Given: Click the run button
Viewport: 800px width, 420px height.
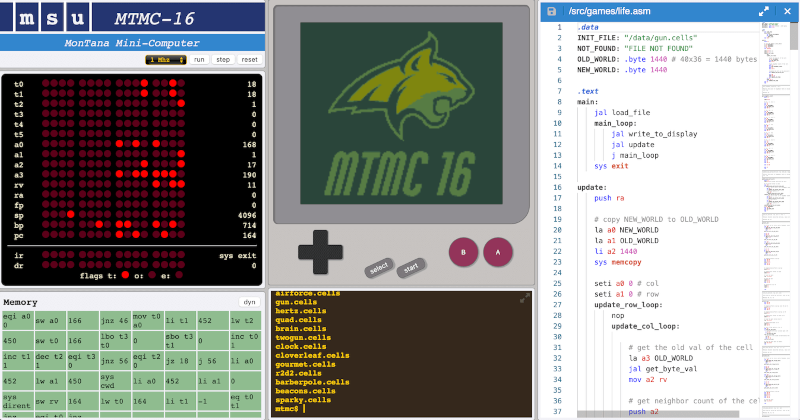Looking at the screenshot, I should pos(199,60).
